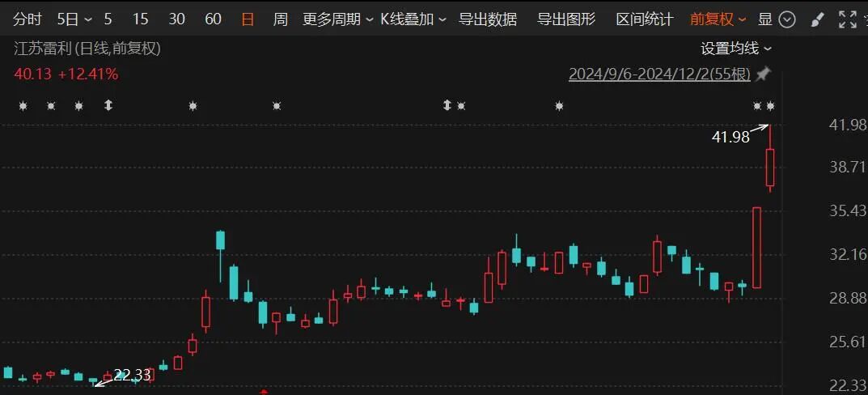Click the 显 display label in toolbar

765,20
